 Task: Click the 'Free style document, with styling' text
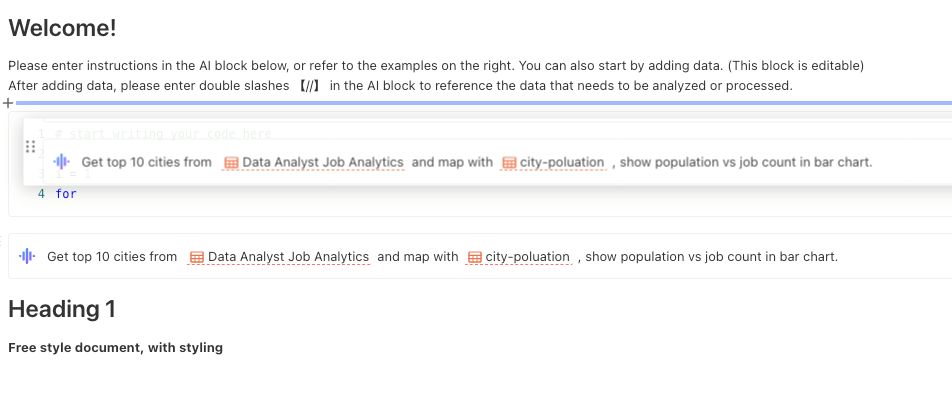pyautogui.click(x=115, y=348)
